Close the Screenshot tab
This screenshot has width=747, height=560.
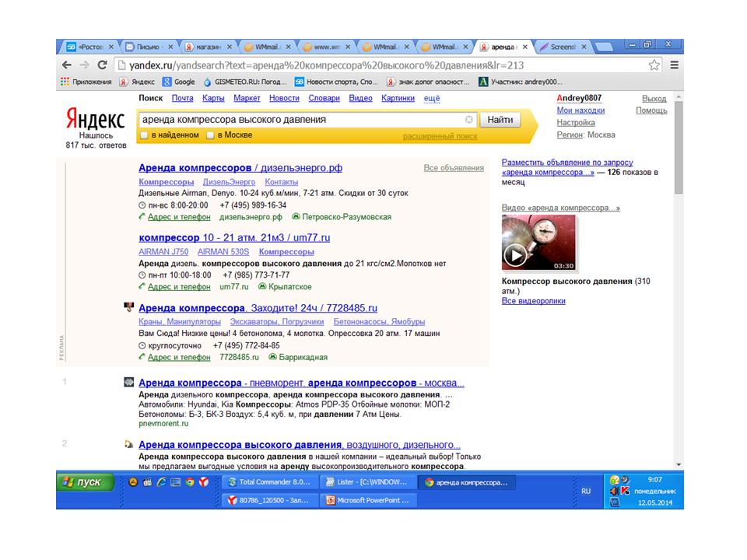tap(584, 47)
